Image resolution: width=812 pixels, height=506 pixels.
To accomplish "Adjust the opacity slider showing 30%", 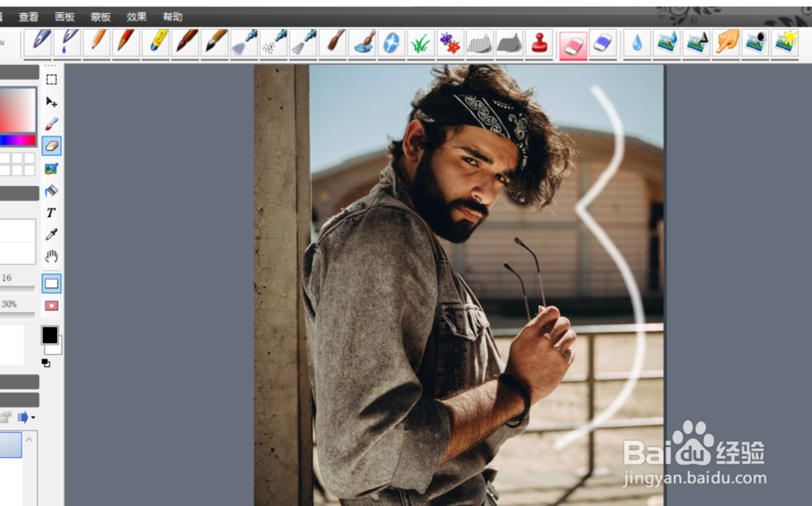I will point(17,314).
